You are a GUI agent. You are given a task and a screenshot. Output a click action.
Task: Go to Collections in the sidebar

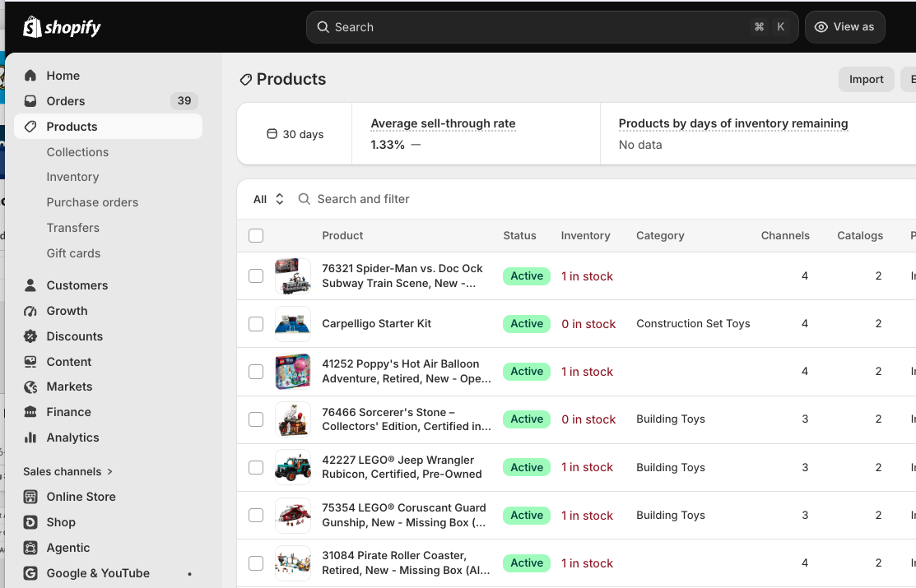[77, 152]
